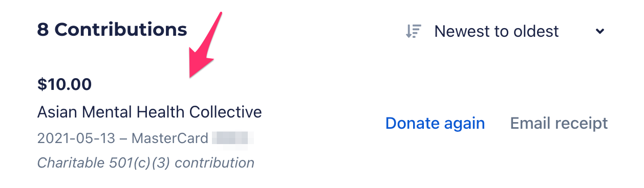Click the MasterCard payment label
Viewport: 644px width, 188px height.
click(x=170, y=138)
